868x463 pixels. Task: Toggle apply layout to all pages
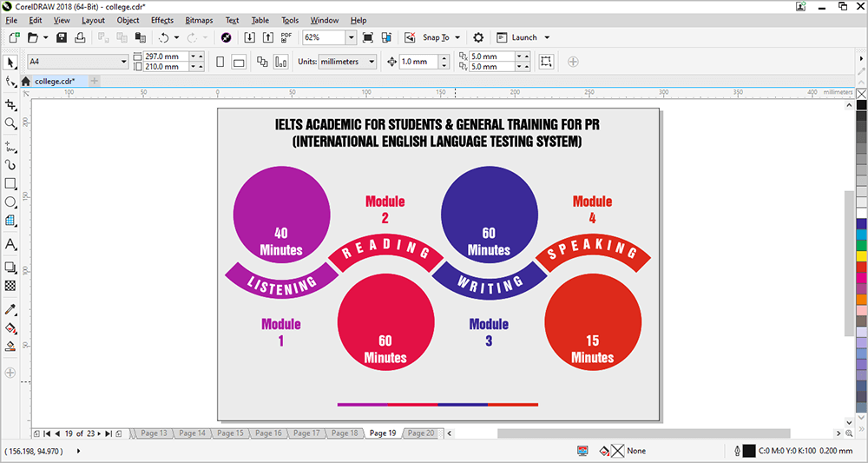262,62
